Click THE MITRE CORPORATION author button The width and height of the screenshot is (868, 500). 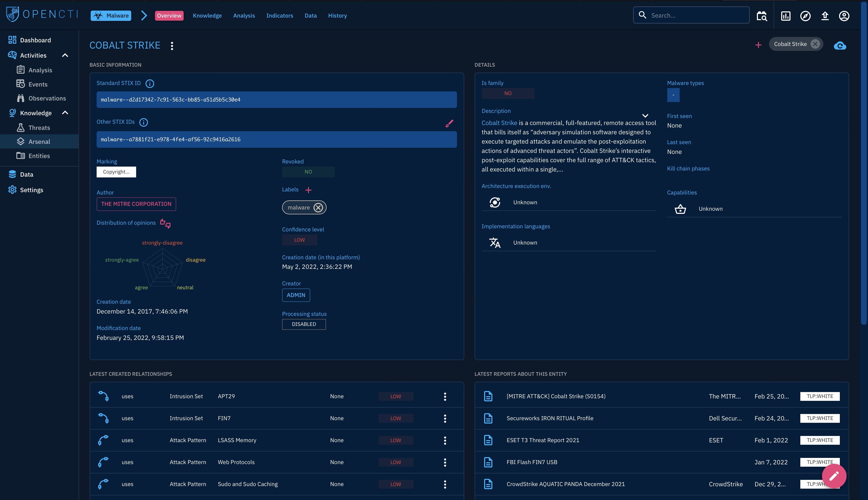click(136, 204)
